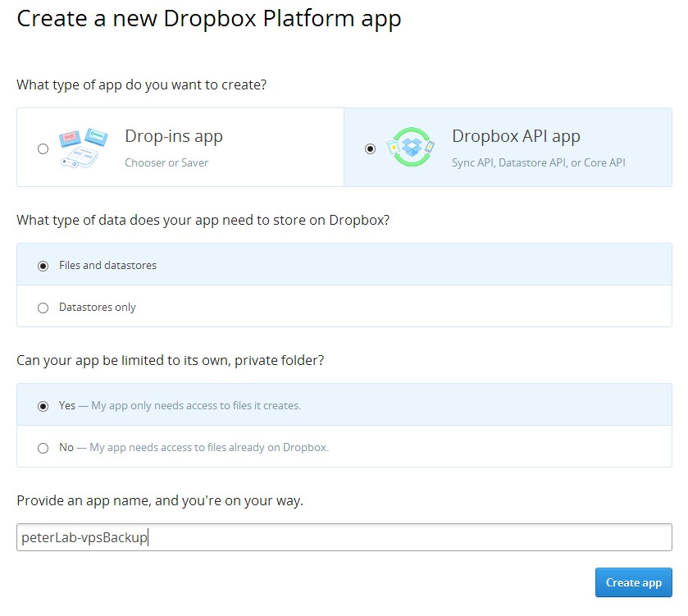Viewport: 688px width, 616px height.
Task: Click "Provide an app name, and you're on your way."
Action: click(160, 500)
